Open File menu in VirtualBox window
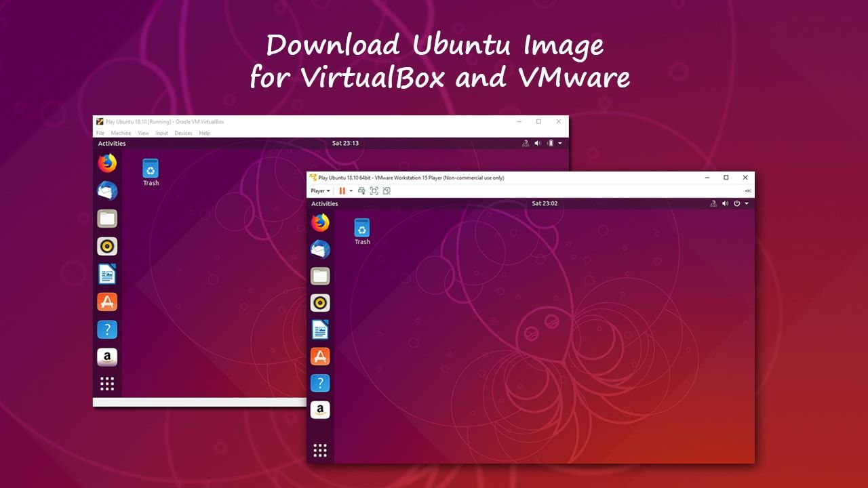Viewport: 868px width, 488px height. 100,134
